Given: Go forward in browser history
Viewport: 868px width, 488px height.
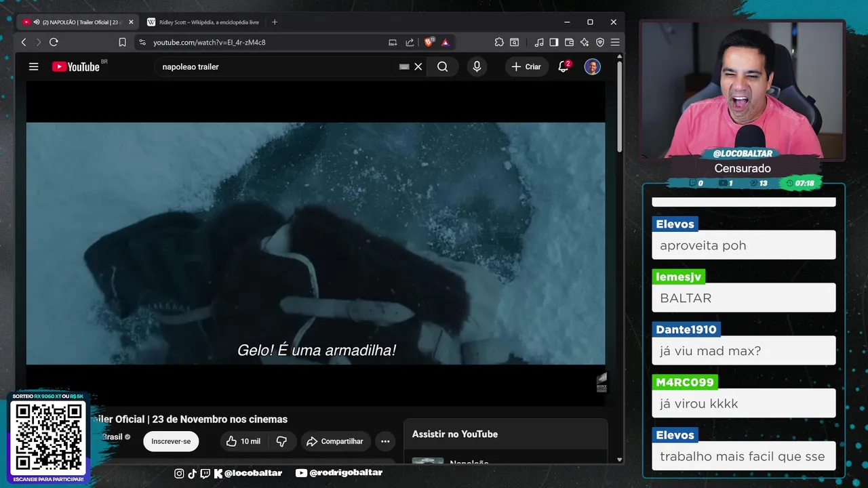Looking at the screenshot, I should coord(39,42).
